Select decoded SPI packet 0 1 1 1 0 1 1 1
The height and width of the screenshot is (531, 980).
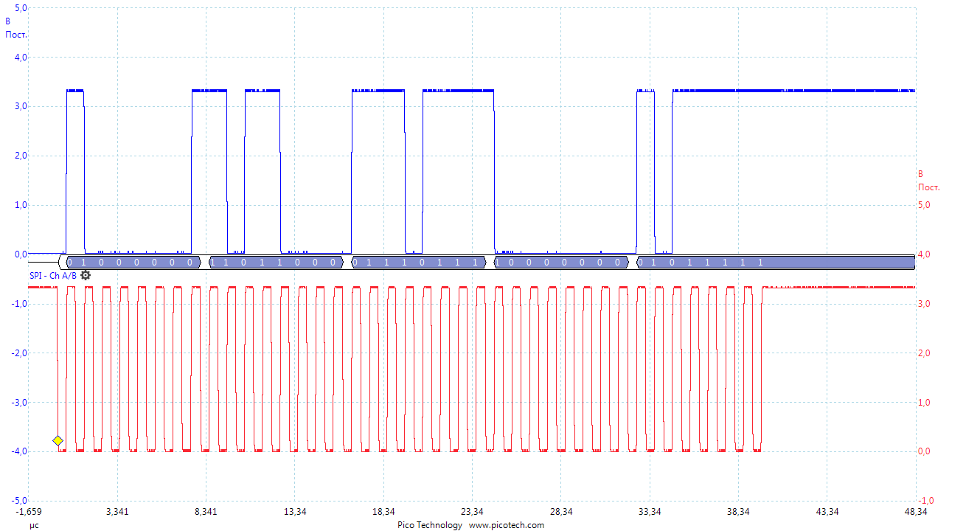pyautogui.click(x=418, y=263)
